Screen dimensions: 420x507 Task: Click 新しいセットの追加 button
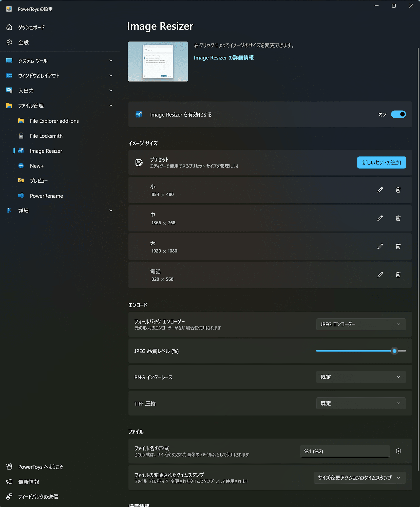(381, 162)
